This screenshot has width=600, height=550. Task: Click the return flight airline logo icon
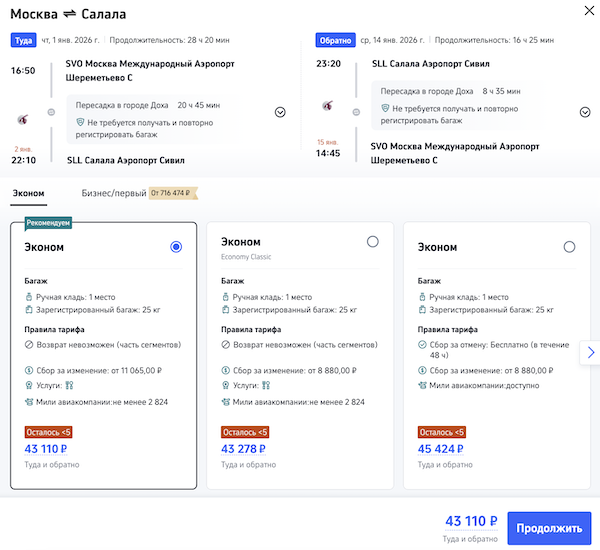(327, 105)
